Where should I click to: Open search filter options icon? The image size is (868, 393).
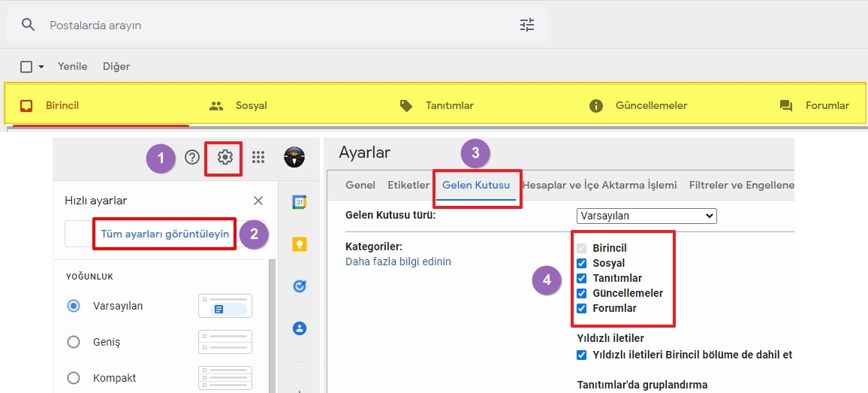(x=527, y=25)
